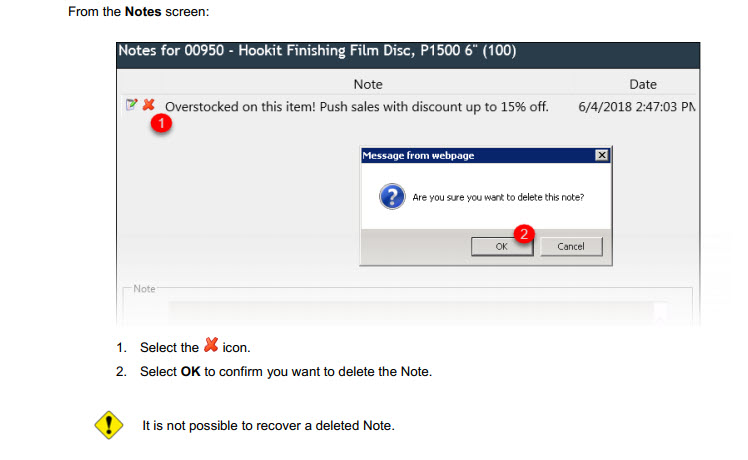Focus the Note text entry field
Screen dimensions: 748x460
coord(410,312)
